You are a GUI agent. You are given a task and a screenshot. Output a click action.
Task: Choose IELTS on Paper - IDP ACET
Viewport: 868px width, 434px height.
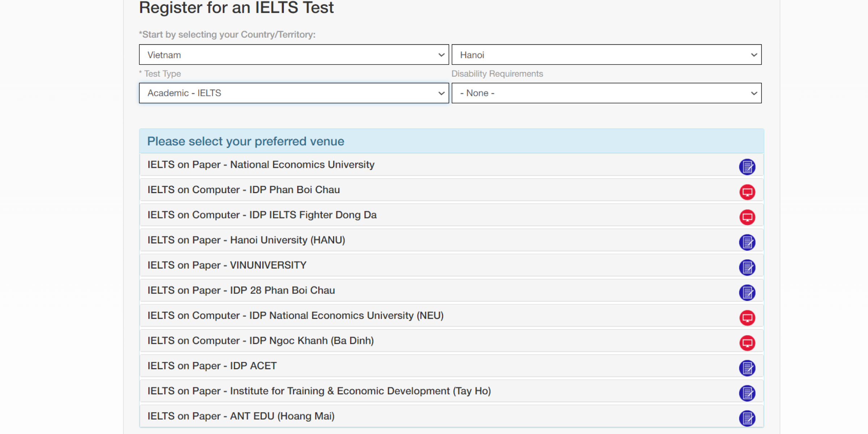pos(451,366)
